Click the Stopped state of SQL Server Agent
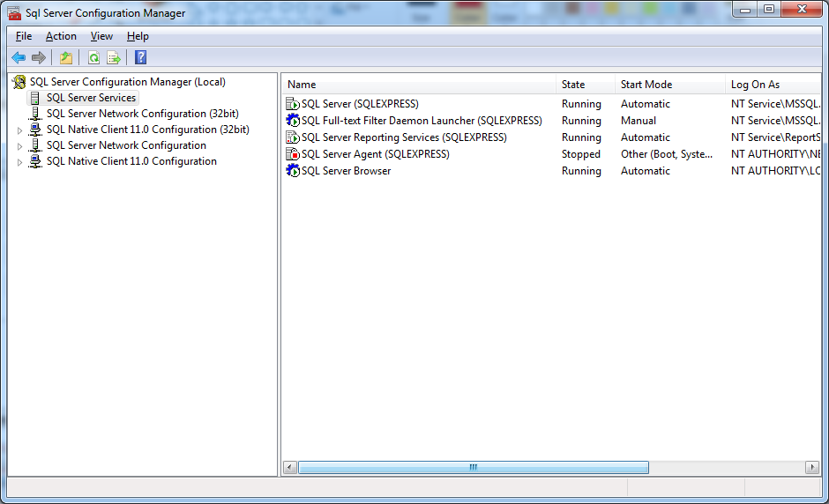Image resolution: width=829 pixels, height=504 pixels. click(580, 154)
